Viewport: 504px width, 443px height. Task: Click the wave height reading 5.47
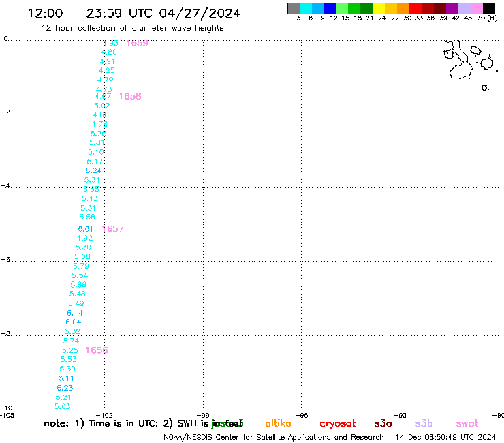[95, 162]
